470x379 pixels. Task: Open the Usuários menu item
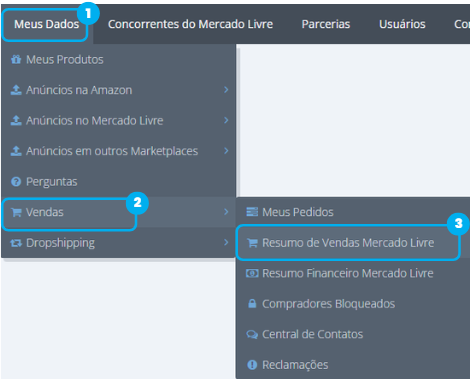click(x=402, y=24)
